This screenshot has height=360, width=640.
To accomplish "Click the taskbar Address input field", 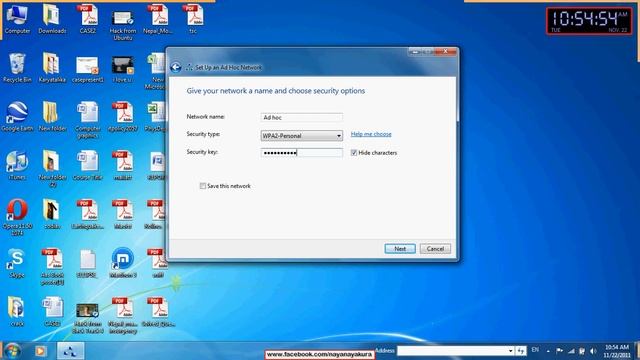I will pyautogui.click(x=452, y=351).
